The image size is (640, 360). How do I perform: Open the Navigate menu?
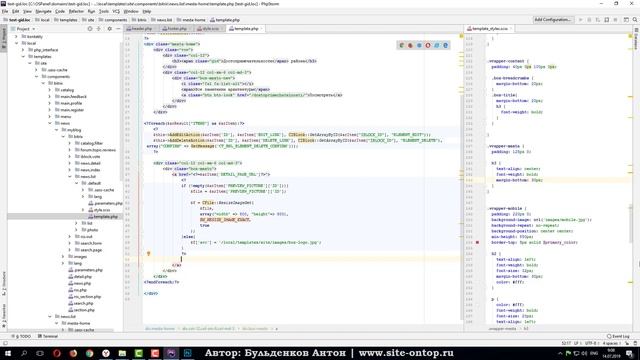point(43,11)
